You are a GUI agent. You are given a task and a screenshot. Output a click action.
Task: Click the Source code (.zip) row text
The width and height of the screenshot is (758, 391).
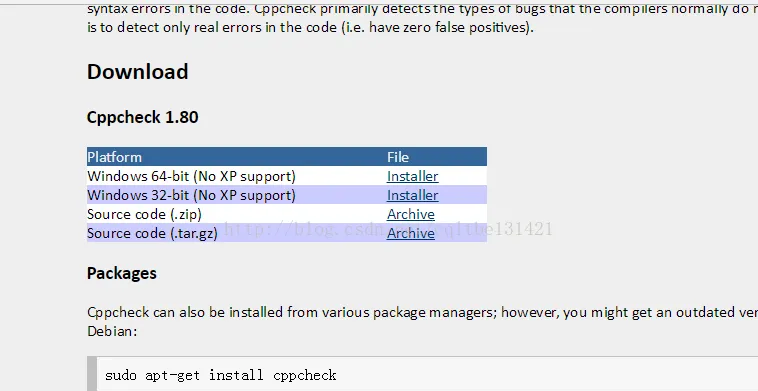click(144, 214)
